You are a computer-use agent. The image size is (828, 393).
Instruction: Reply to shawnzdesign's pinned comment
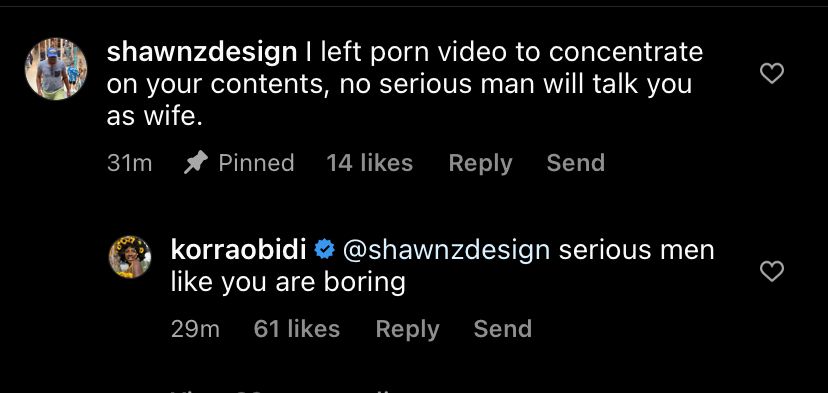pos(480,163)
